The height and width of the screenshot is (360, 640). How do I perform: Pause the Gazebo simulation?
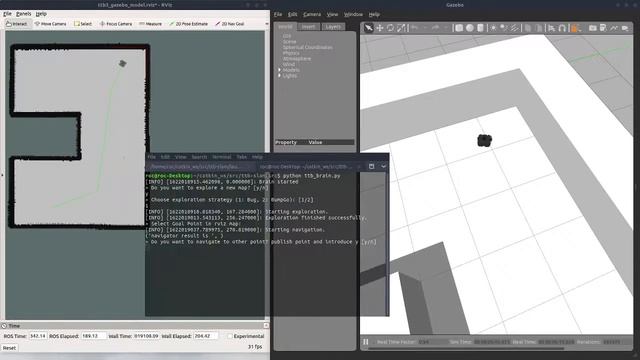pyautogui.click(x=366, y=342)
